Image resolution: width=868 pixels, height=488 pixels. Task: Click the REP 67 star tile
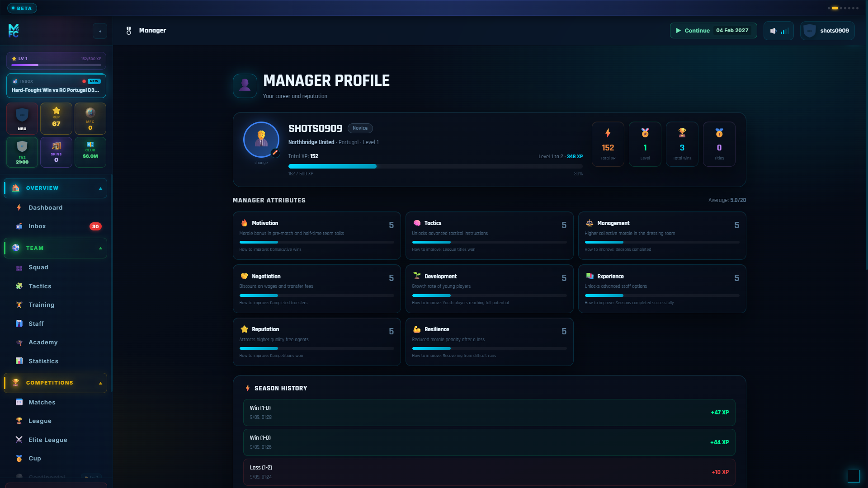tap(56, 118)
